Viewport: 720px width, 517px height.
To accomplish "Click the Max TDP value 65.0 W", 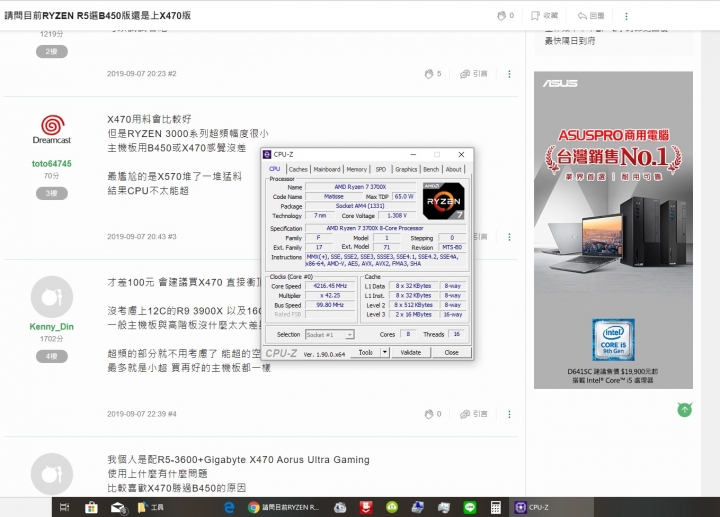I will pos(404,197).
